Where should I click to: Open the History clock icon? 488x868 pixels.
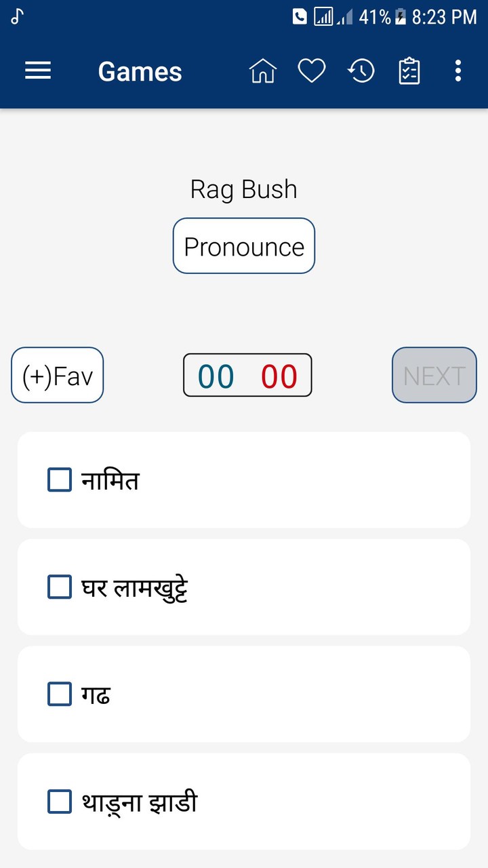(x=361, y=71)
